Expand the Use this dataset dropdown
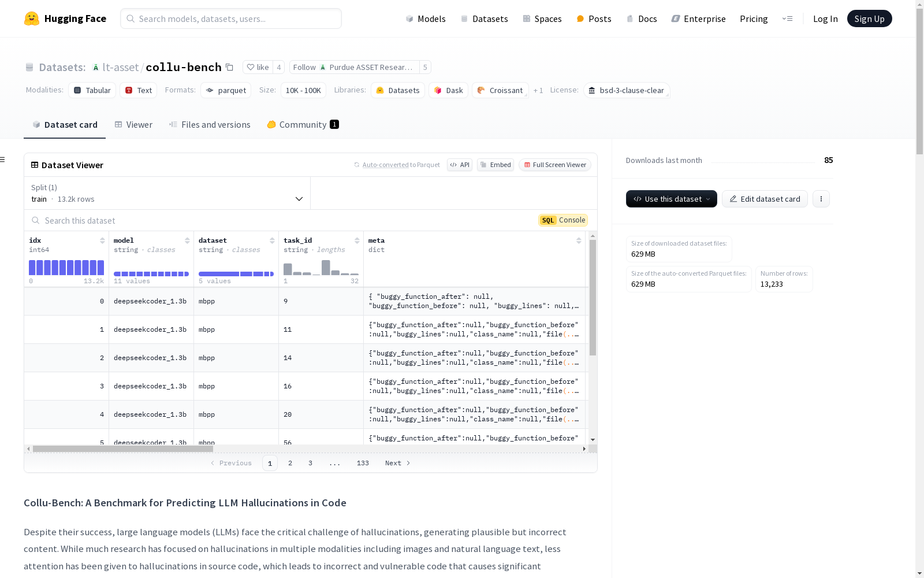This screenshot has height=578, width=924. pyautogui.click(x=672, y=199)
